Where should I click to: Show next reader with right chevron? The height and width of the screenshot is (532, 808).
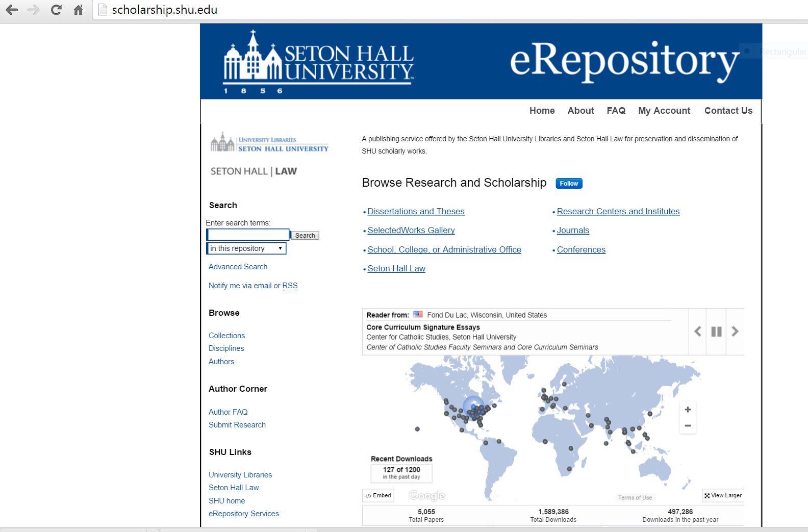pos(735,332)
